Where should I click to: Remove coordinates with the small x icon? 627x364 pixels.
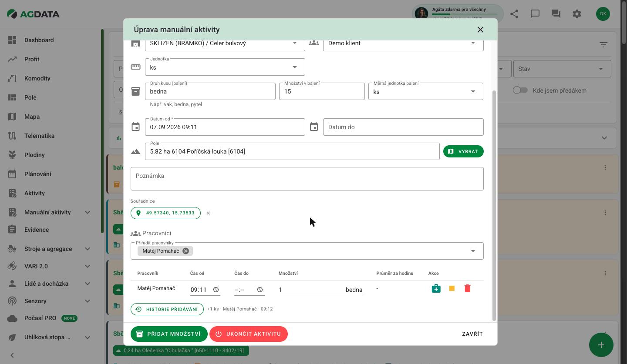[x=208, y=213]
